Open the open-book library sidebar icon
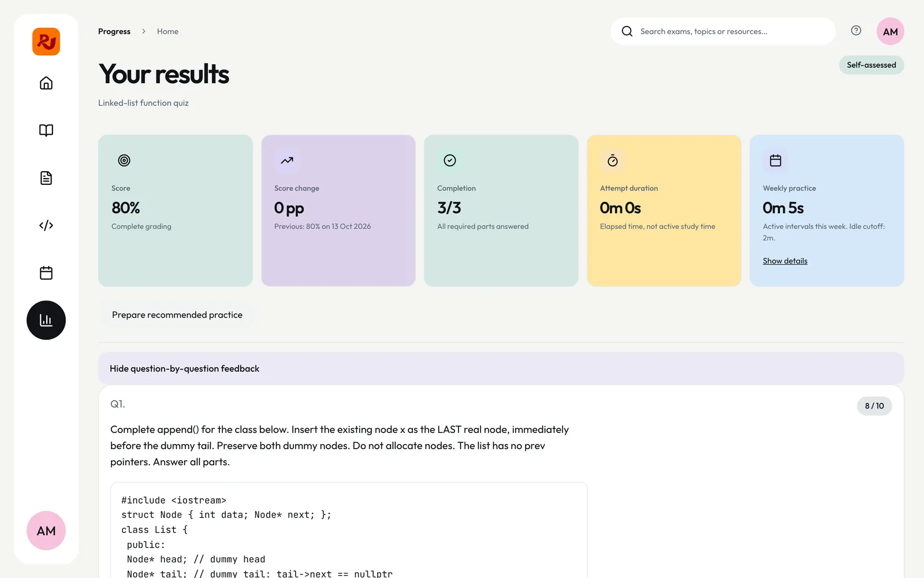The height and width of the screenshot is (578, 924). pyautogui.click(x=46, y=131)
